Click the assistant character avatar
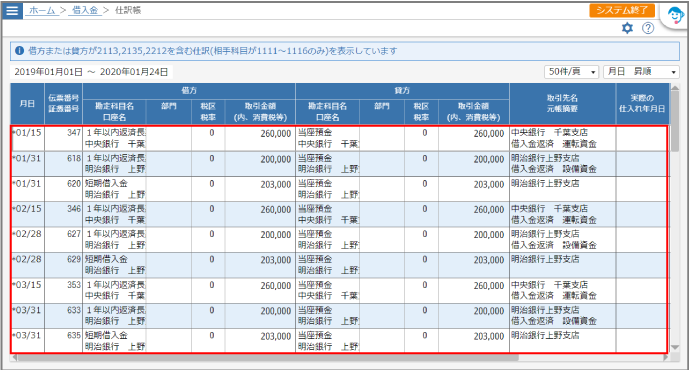Screen dimensions: 689x370 tap(675, 16)
